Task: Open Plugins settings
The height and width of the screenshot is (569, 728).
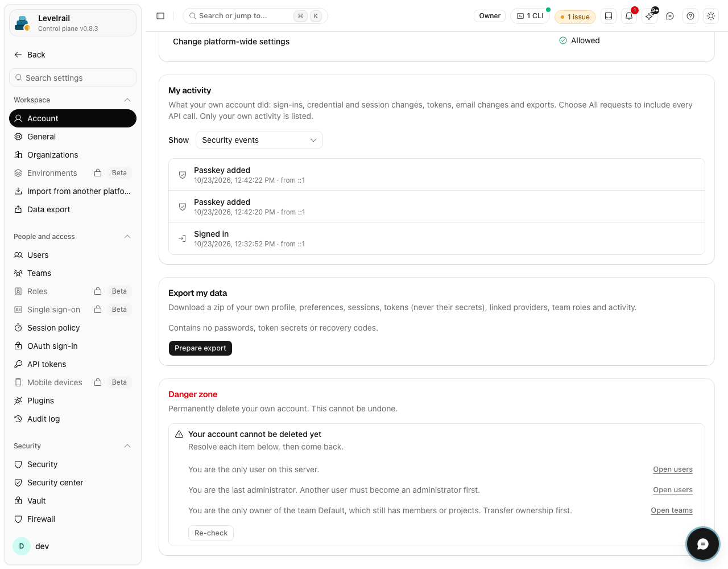Action: 73,401
